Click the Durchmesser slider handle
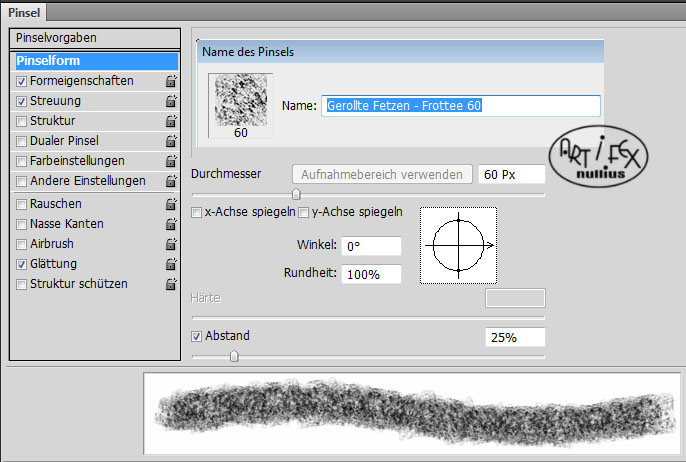This screenshot has height=462, width=686. [296, 193]
